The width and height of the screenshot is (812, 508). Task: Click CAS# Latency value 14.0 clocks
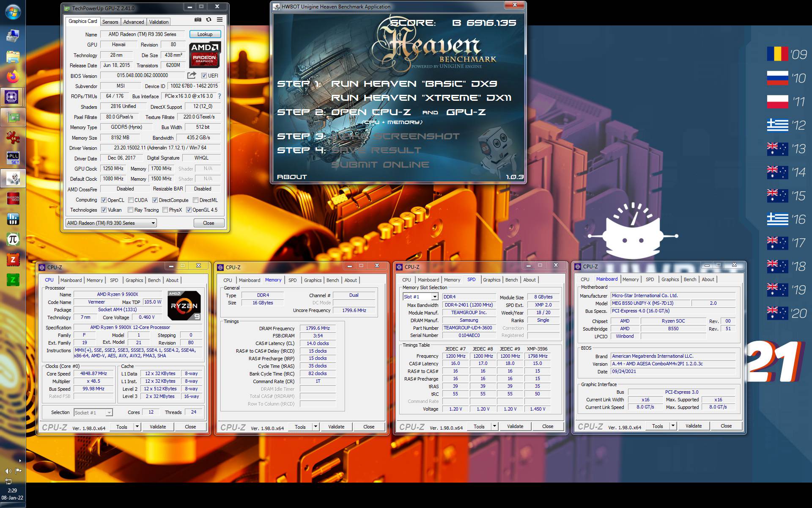[x=318, y=343]
